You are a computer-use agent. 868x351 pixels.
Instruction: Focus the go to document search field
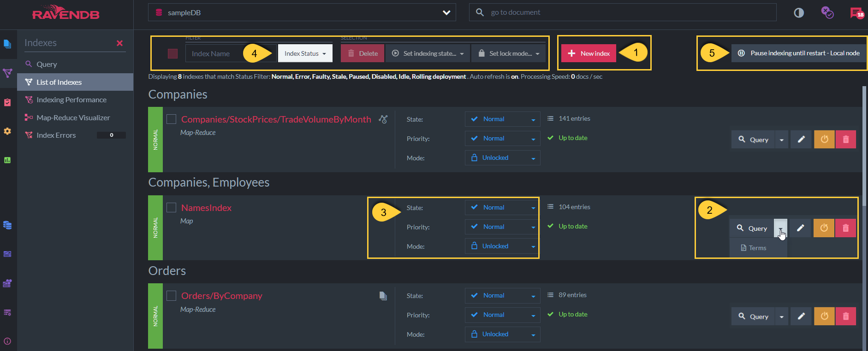623,12
